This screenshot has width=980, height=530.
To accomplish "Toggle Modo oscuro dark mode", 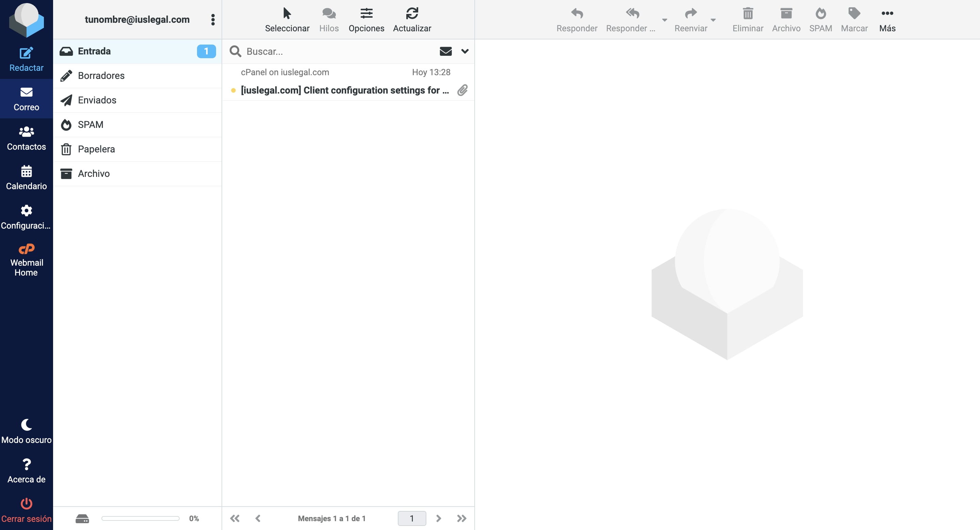I will [26, 431].
